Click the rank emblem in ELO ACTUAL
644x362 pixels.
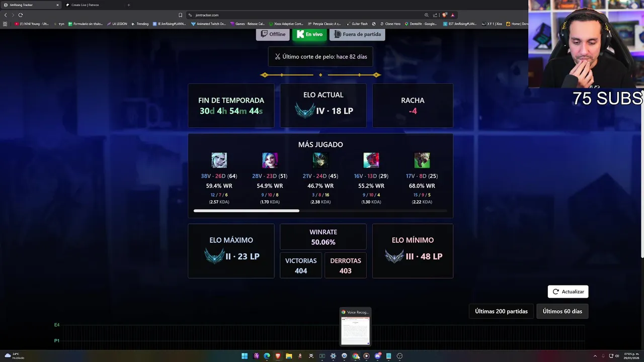point(304,111)
